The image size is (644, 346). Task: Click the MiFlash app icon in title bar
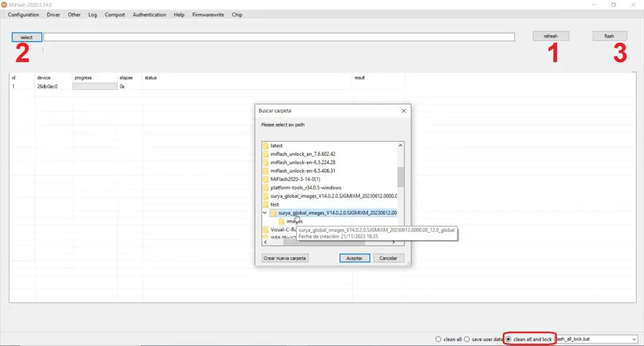[x=4, y=4]
